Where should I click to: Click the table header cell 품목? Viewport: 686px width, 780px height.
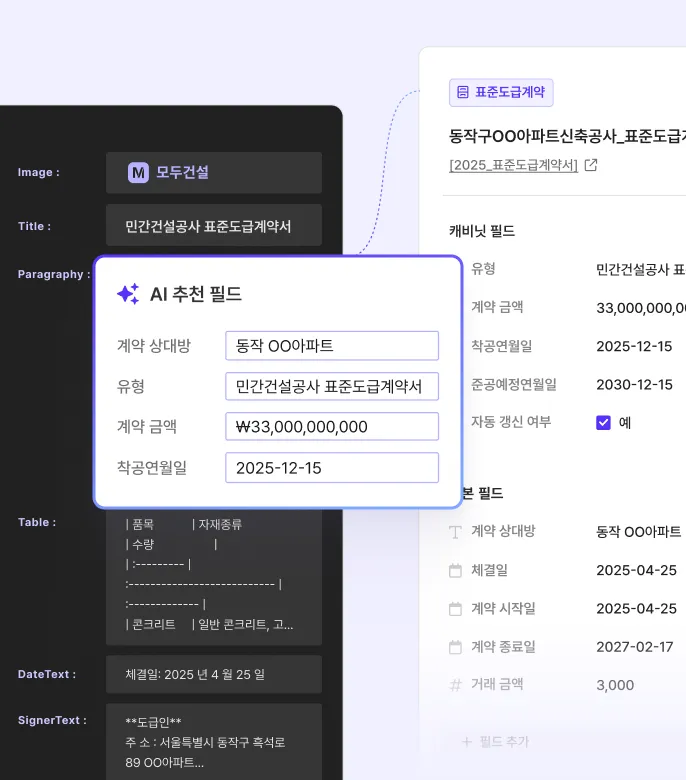143,524
